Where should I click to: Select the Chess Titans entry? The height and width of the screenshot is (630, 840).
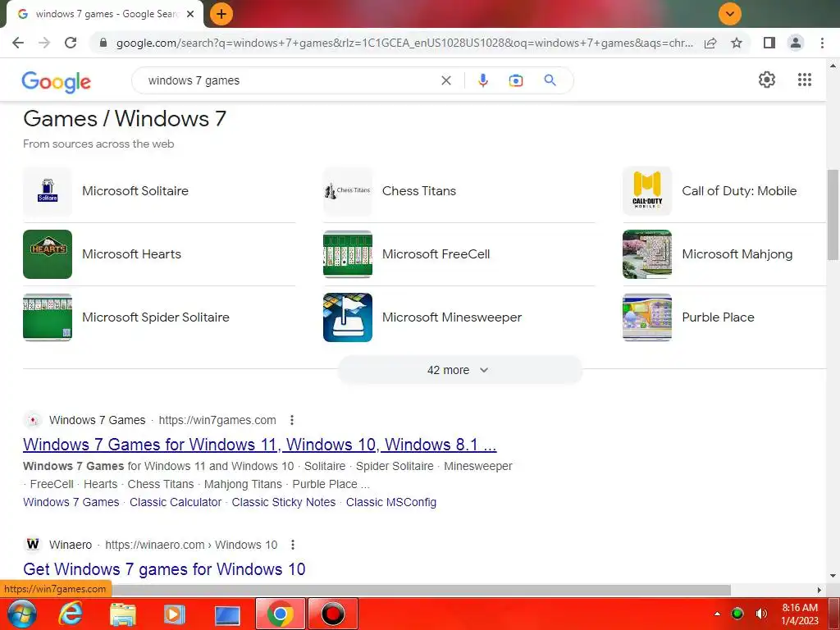pos(459,191)
